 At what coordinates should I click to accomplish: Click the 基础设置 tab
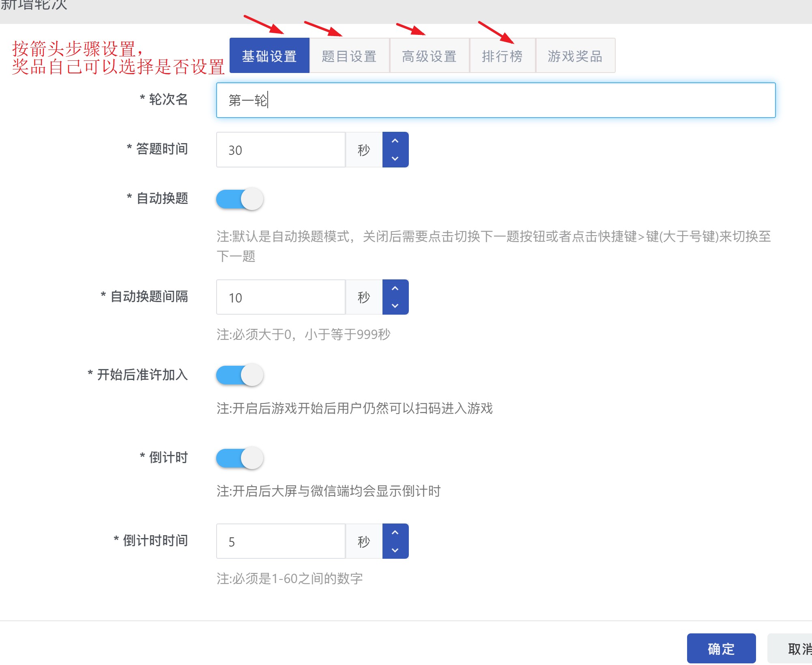(269, 56)
